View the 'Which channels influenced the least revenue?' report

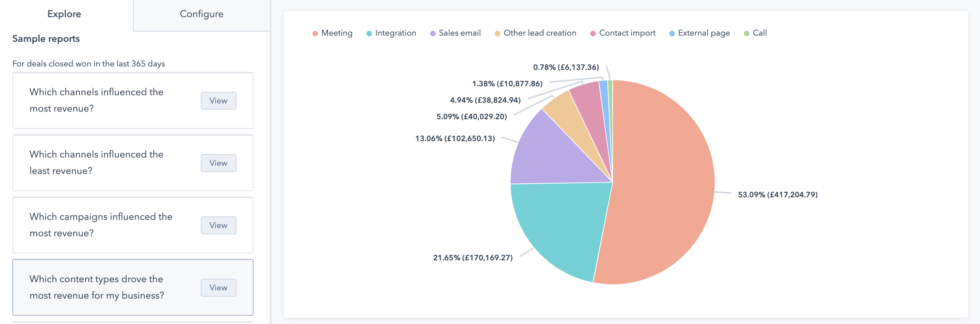pos(218,163)
